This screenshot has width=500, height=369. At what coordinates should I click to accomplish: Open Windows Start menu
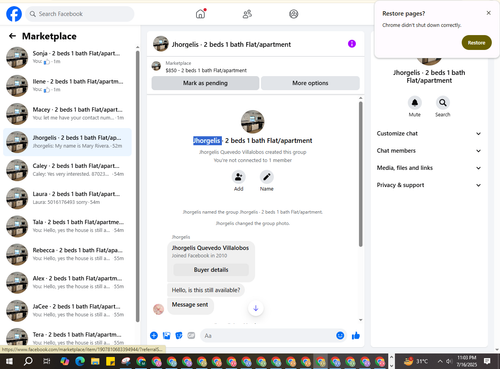point(9,361)
